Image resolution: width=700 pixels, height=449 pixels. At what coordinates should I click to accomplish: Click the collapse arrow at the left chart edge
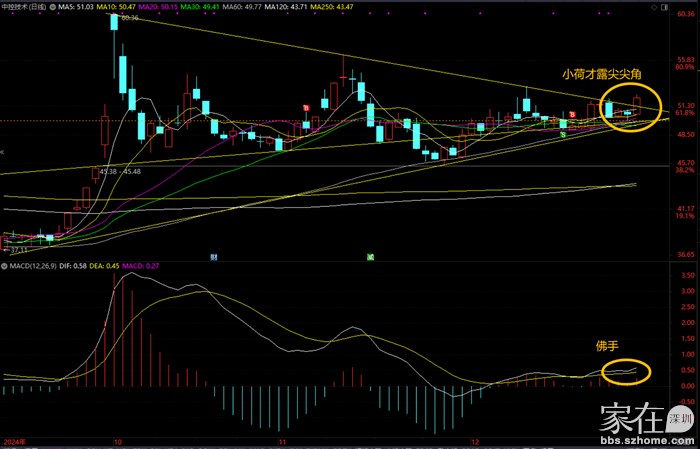click(3, 151)
